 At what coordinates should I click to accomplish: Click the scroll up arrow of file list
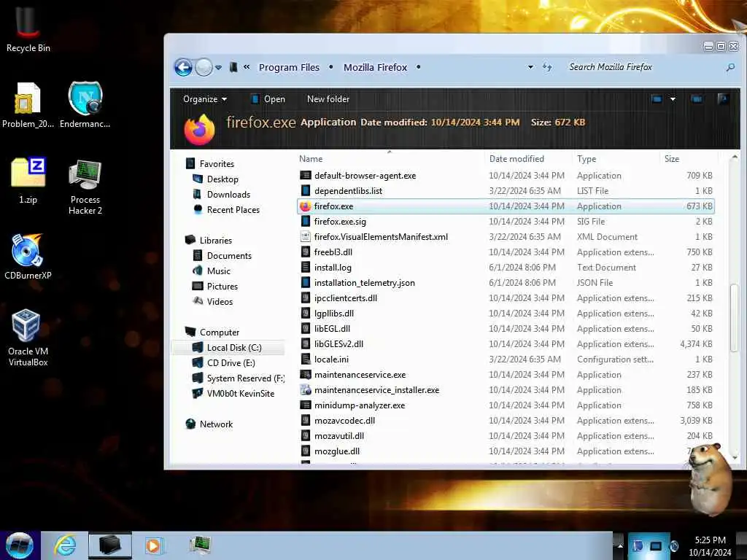(734, 157)
